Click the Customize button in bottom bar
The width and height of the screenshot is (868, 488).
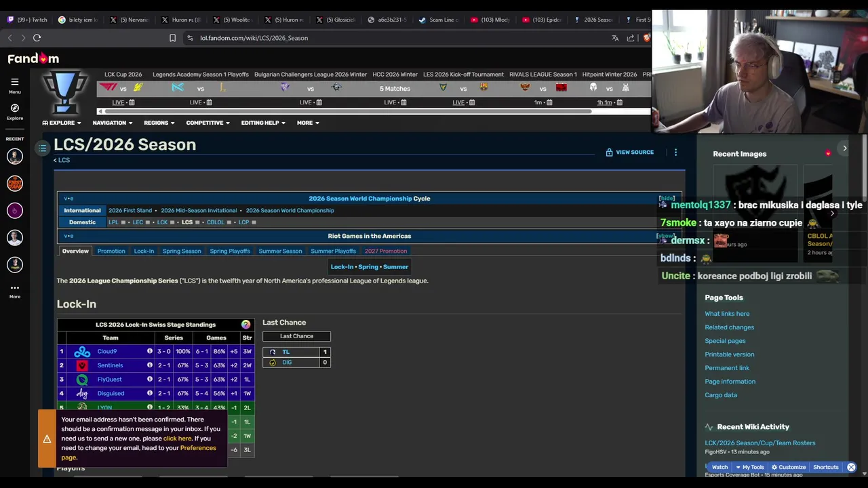(789, 467)
